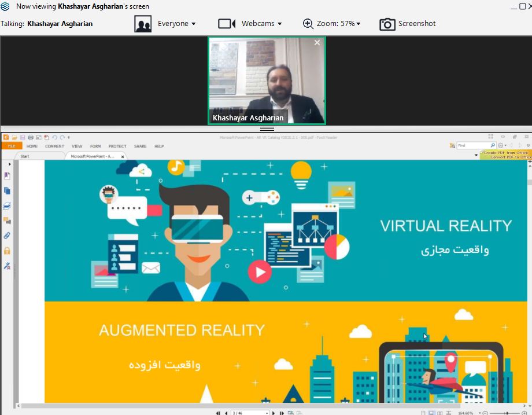Expand the left navigation panel arrow
This screenshot has height=415, width=532.
tap(10, 164)
